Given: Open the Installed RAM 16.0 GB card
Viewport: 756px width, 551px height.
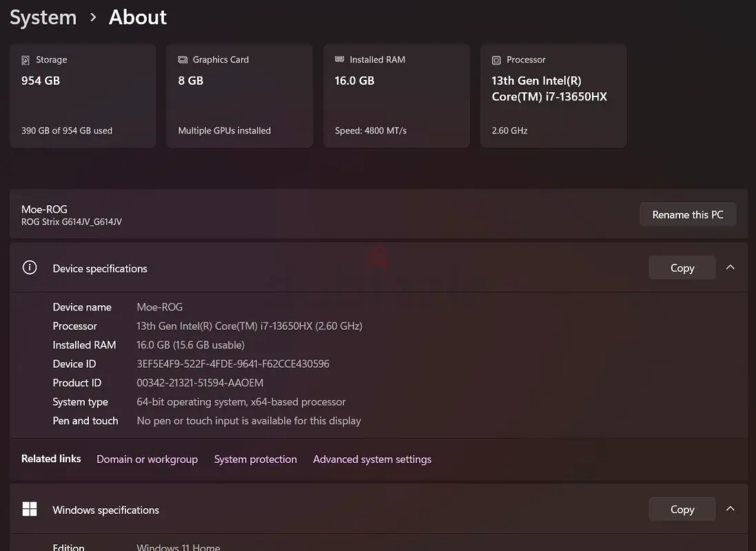Looking at the screenshot, I should [x=396, y=96].
